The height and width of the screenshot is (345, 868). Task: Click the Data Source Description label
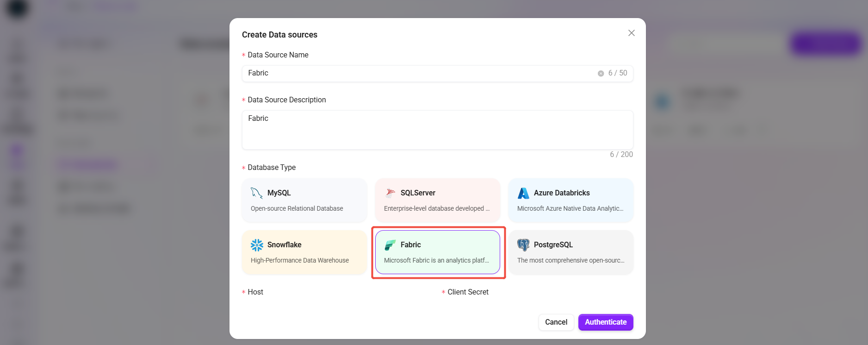(287, 100)
